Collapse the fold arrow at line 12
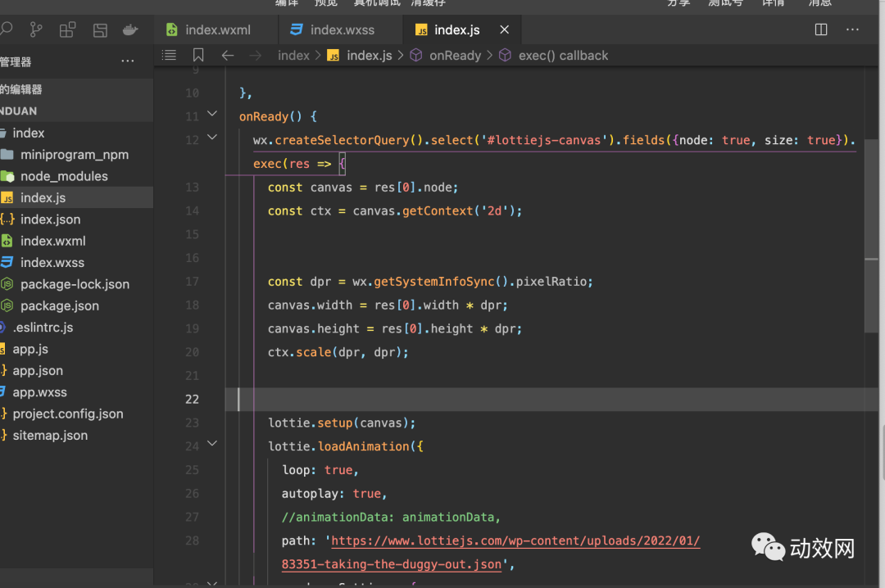The width and height of the screenshot is (885, 588). tap(212, 137)
